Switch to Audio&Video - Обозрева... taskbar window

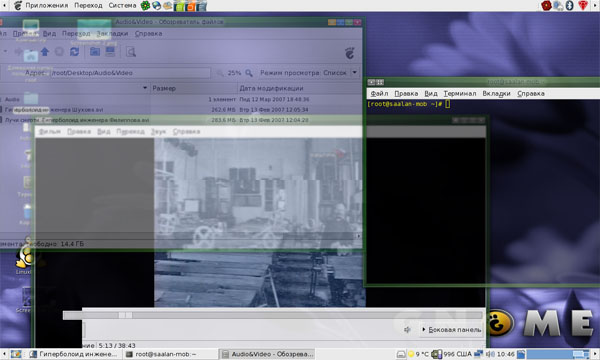(x=266, y=354)
